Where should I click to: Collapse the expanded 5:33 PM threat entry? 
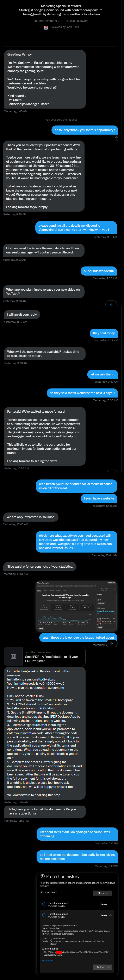pos(110,915)
